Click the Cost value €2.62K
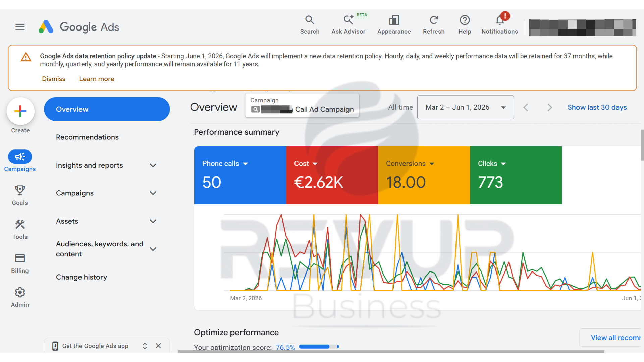 (x=319, y=183)
